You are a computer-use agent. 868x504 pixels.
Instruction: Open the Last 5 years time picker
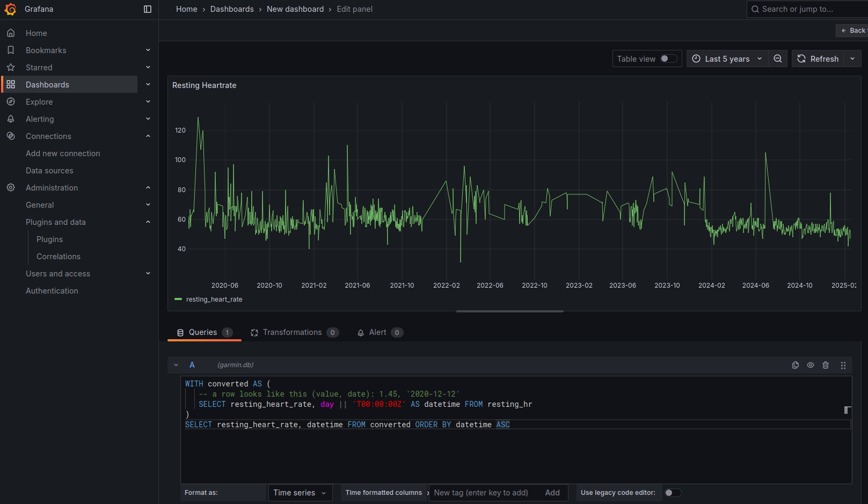point(727,59)
